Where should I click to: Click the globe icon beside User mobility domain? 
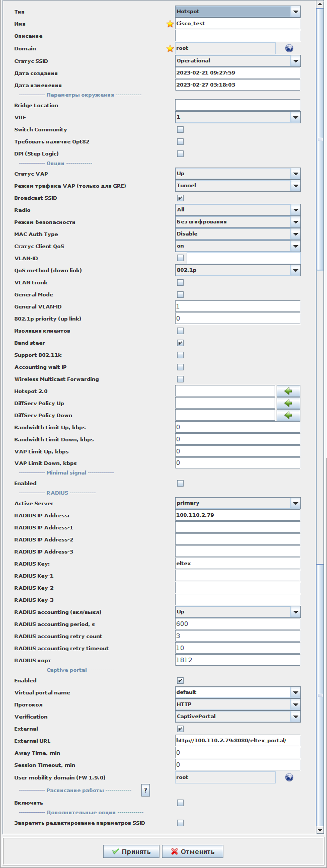[x=289, y=777]
